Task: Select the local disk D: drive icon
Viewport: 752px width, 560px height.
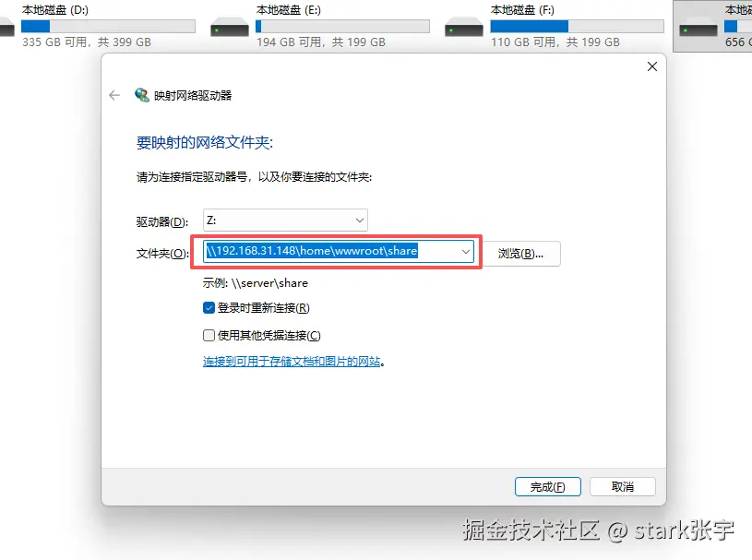Action: (x=6, y=28)
